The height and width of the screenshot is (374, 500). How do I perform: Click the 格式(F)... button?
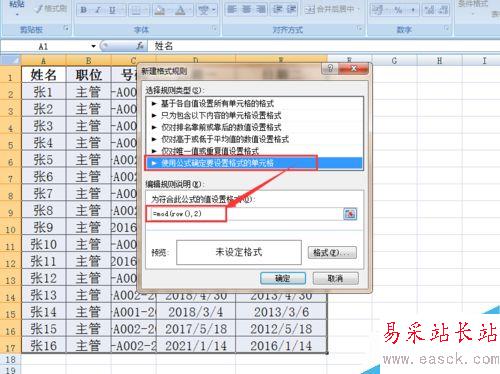tap(332, 253)
